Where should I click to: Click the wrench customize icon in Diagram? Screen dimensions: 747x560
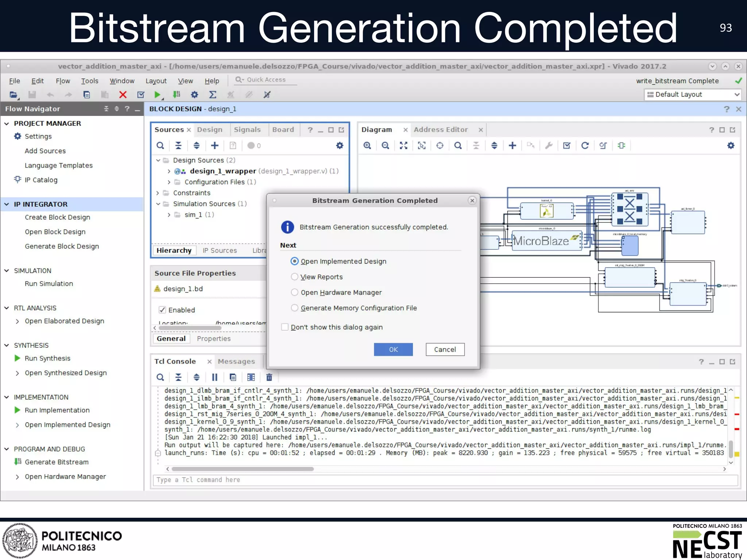point(549,145)
